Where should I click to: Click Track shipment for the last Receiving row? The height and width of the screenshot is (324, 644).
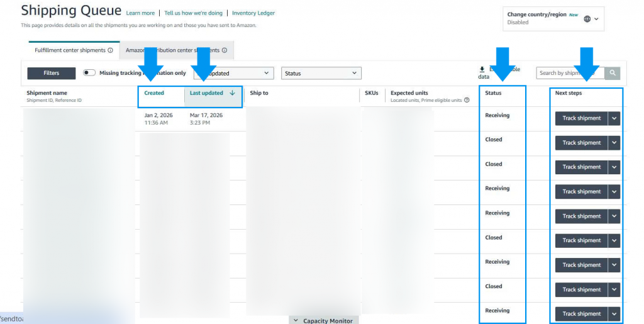pos(581,314)
